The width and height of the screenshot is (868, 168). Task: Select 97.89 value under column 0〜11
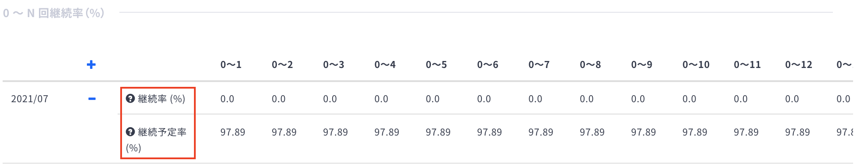(x=746, y=132)
